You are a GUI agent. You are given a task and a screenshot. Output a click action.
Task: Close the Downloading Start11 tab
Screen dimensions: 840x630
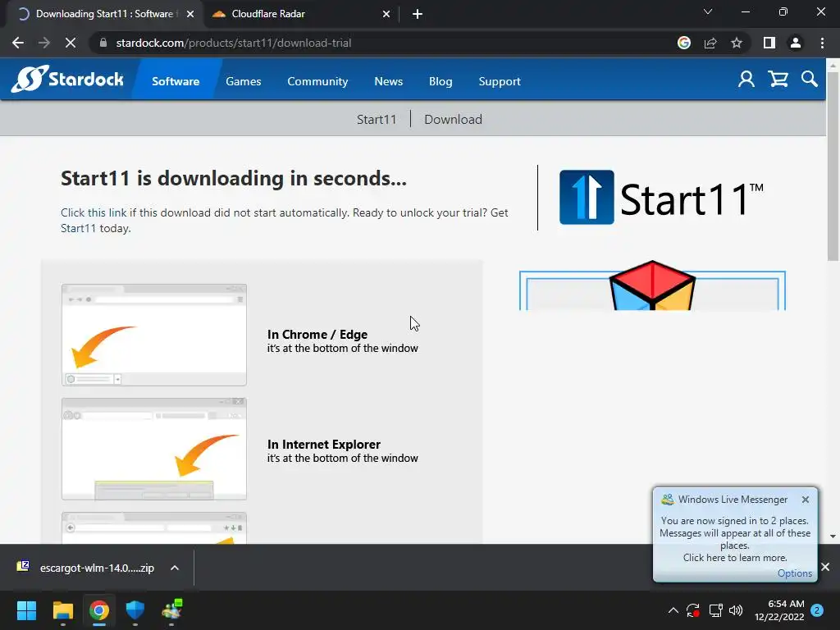[x=190, y=14]
